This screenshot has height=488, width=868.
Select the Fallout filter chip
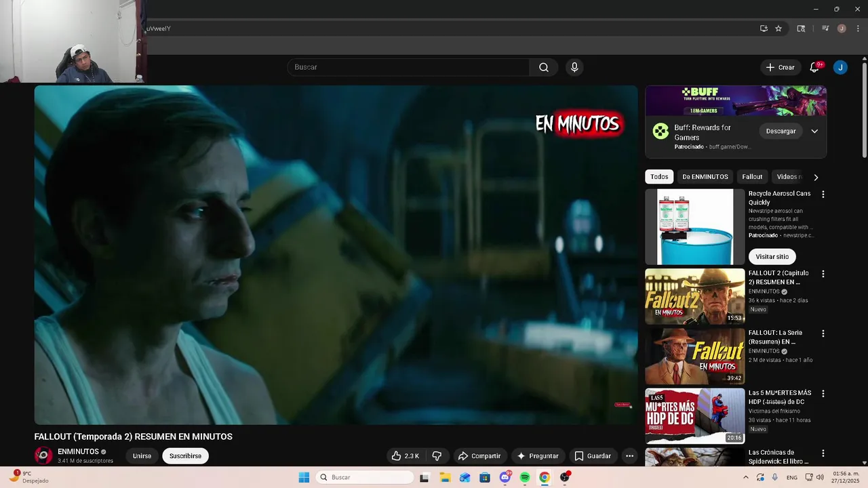coord(752,177)
